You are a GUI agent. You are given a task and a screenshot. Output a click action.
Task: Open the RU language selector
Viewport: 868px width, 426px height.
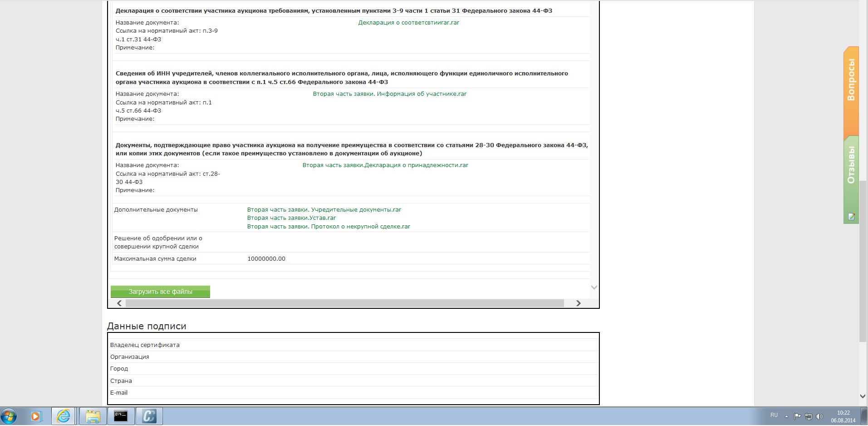coord(774,416)
